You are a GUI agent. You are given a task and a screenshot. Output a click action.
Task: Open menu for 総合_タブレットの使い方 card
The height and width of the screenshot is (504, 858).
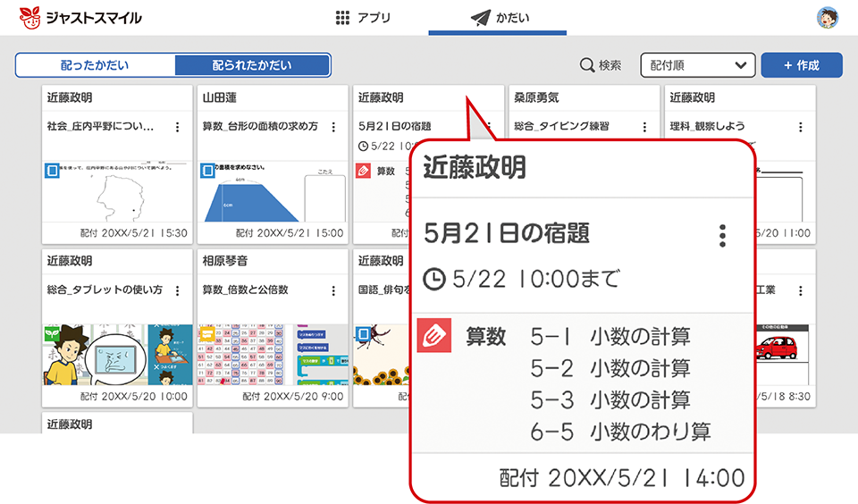point(177,290)
